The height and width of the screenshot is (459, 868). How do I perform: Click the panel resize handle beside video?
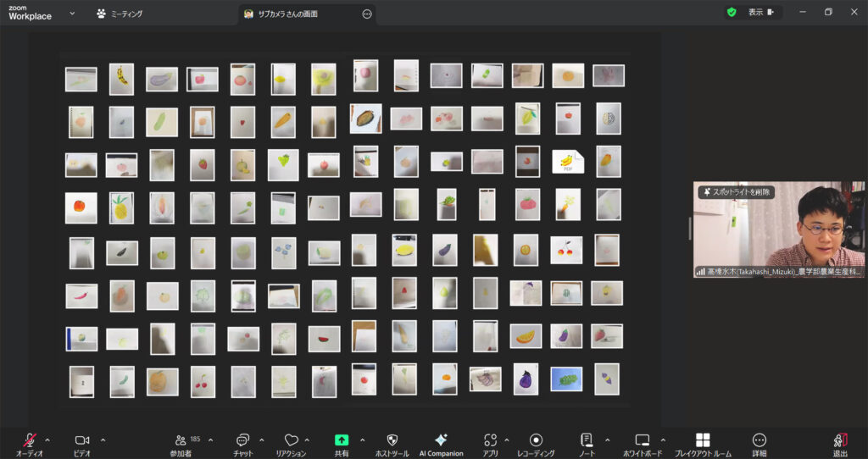[x=689, y=229]
